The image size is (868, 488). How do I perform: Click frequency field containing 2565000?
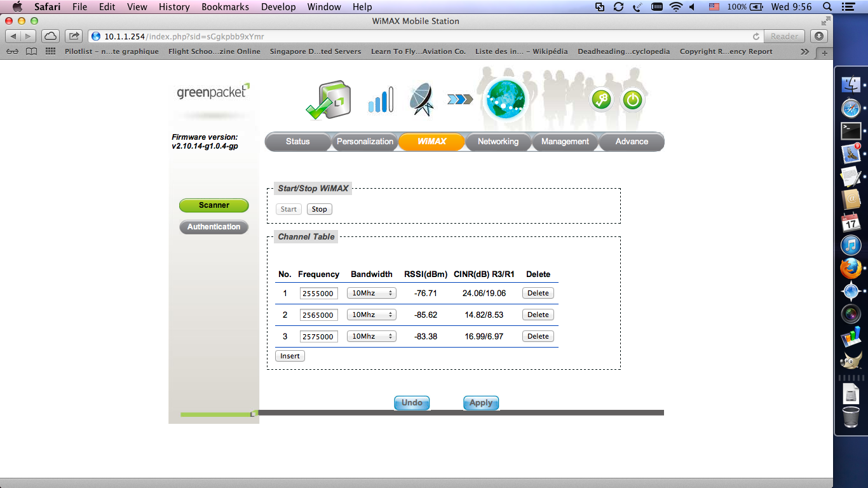318,315
